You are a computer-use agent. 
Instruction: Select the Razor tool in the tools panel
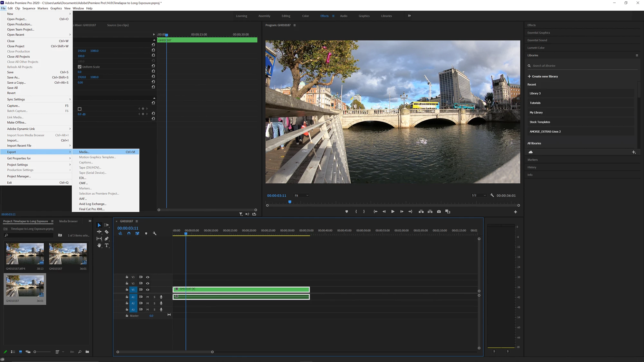107,232
